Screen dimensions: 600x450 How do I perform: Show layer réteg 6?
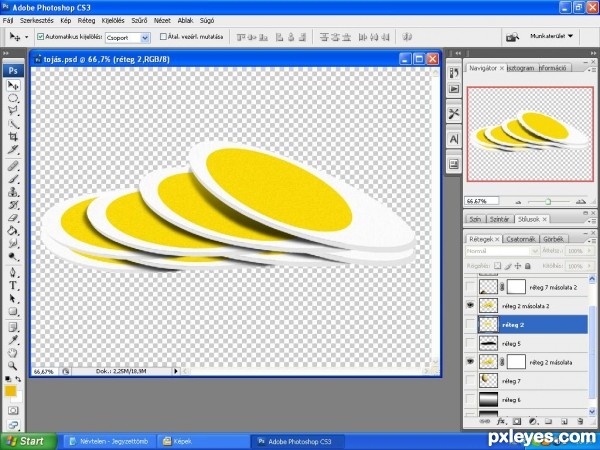coord(470,399)
